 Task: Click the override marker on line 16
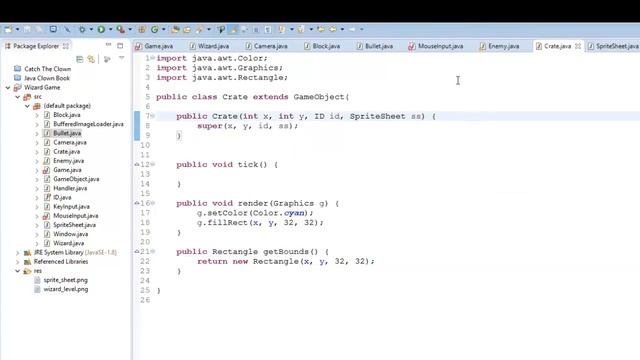tap(137, 203)
